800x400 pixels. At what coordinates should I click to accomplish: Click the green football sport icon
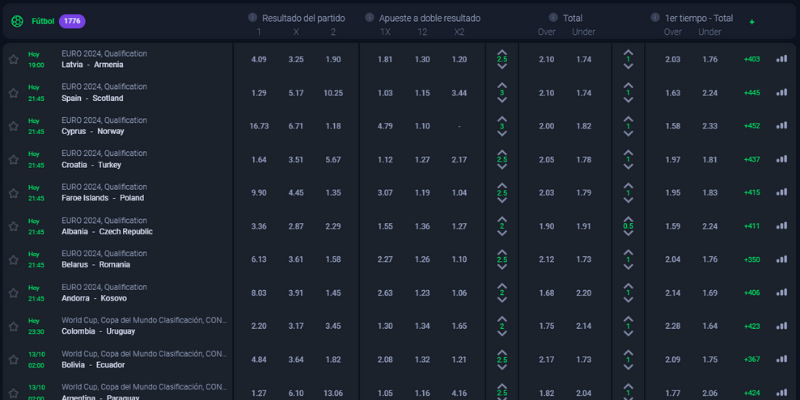[17, 21]
